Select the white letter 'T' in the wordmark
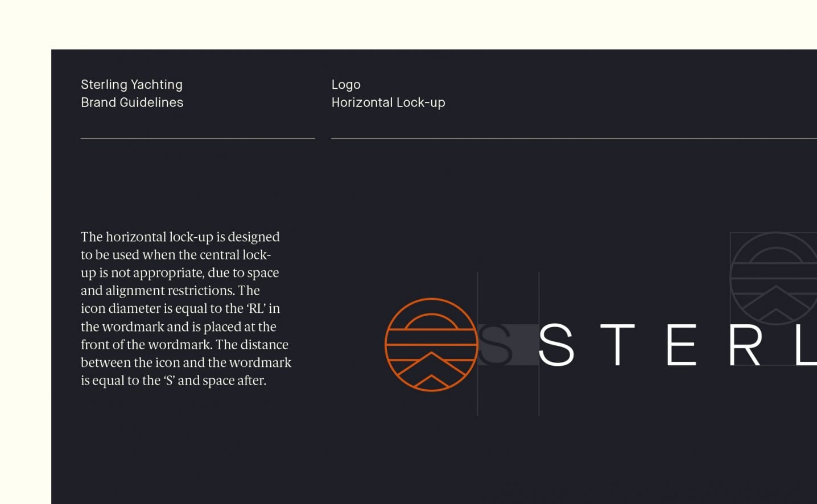Screen dimensions: 817x504 point(617,345)
